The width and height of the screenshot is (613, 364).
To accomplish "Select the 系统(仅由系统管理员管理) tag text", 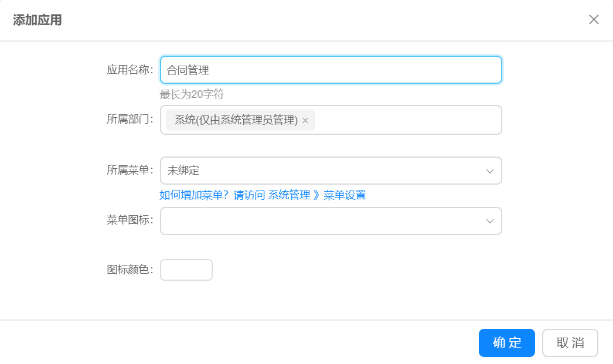I will click(236, 120).
